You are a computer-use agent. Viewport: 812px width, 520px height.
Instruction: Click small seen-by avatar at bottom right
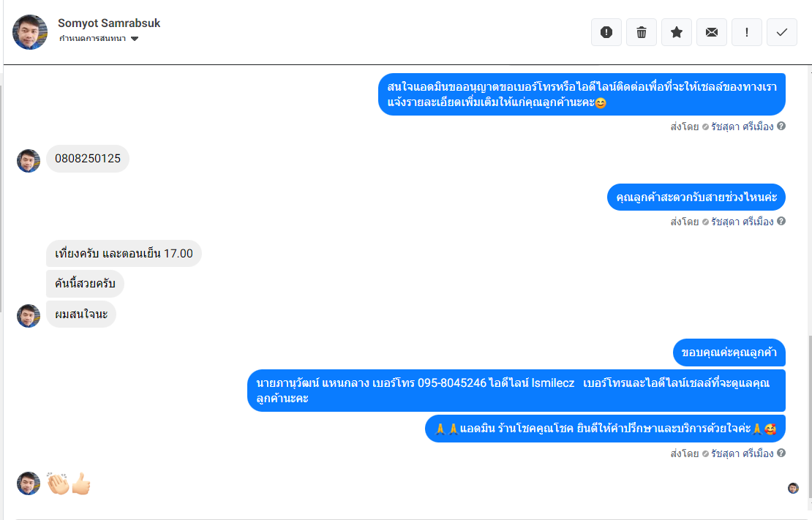click(793, 488)
